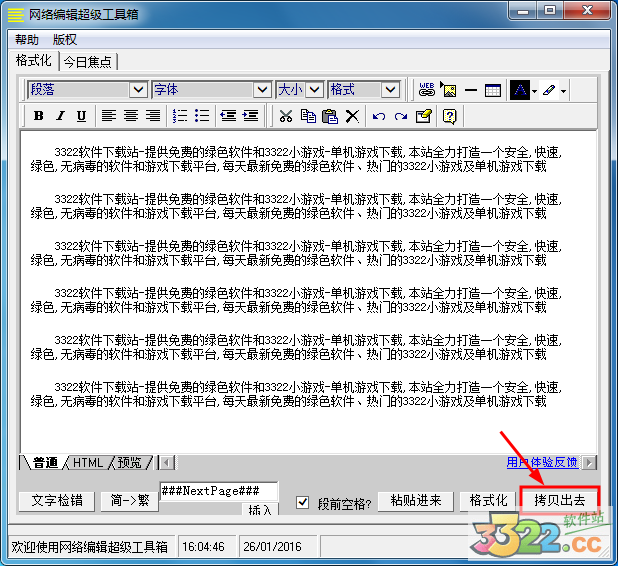This screenshot has width=618, height=566.
Task: Open the 帮助 menu
Action: click(x=27, y=39)
